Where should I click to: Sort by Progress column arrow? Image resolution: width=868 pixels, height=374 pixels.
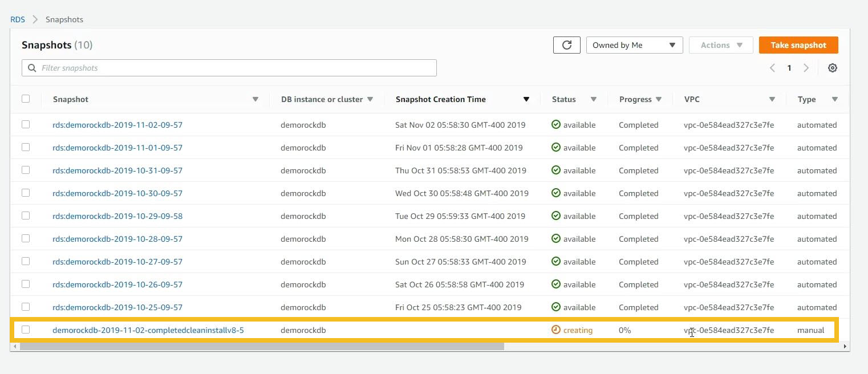click(659, 99)
